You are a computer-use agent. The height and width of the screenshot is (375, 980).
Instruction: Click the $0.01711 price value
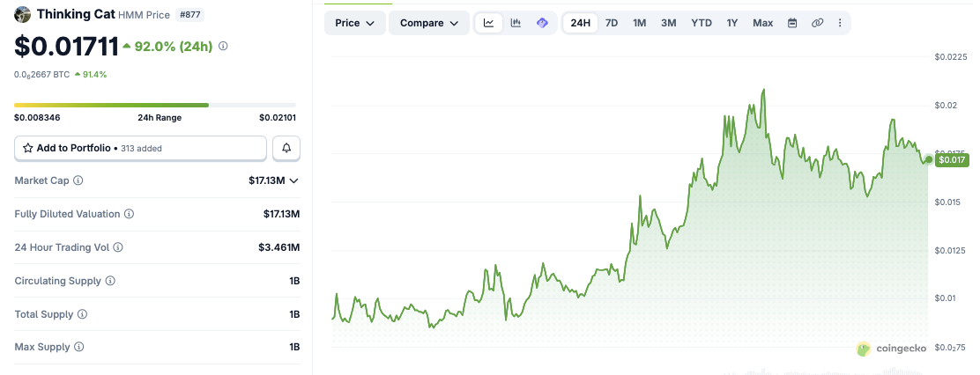coord(66,47)
